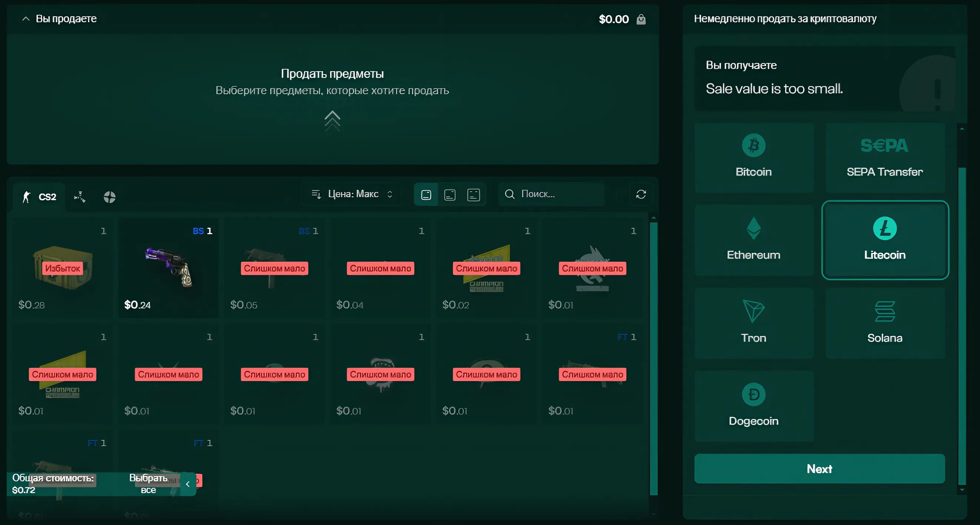Viewport: 980px width, 525px height.
Task: Select the $0.05 BS weapon item
Action: point(274,268)
